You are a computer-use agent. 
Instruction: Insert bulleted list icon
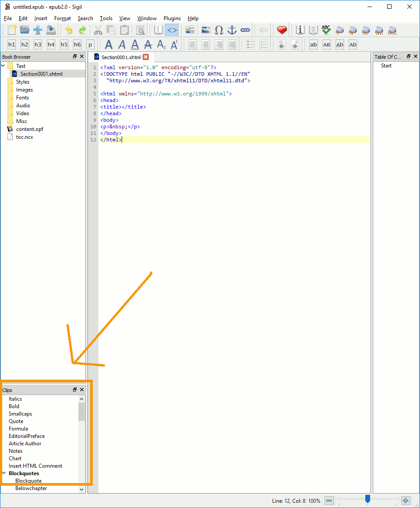[x=250, y=44]
